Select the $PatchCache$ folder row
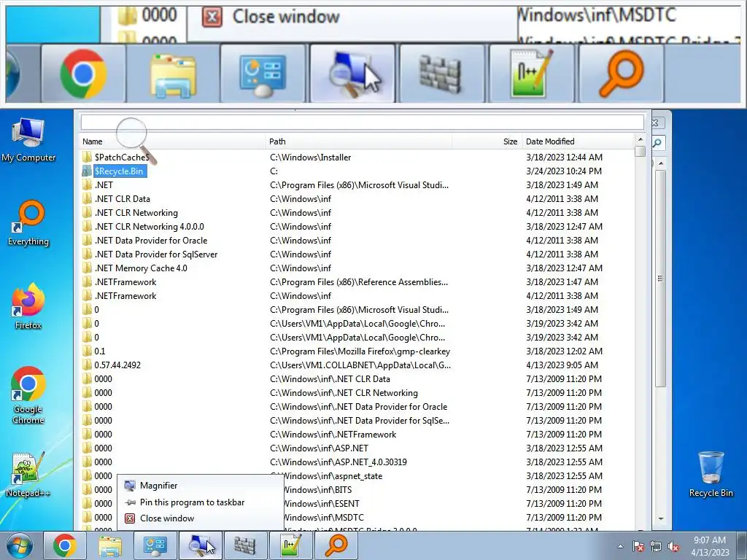 [357, 157]
